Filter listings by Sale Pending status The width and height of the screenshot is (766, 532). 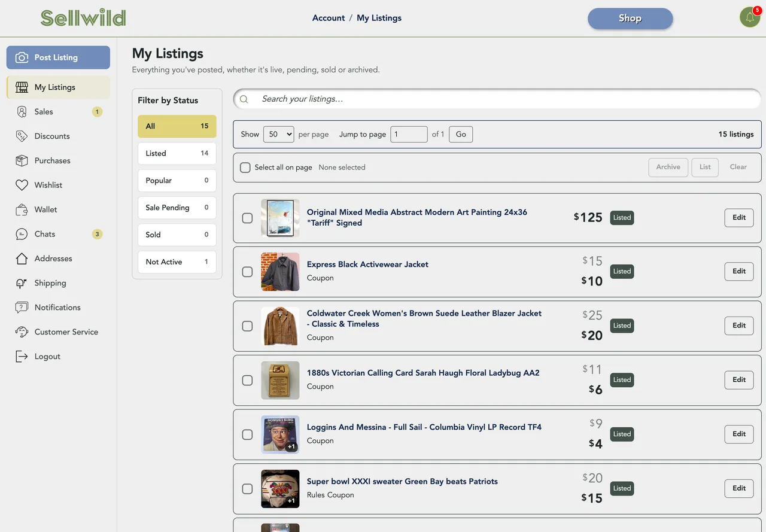177,208
